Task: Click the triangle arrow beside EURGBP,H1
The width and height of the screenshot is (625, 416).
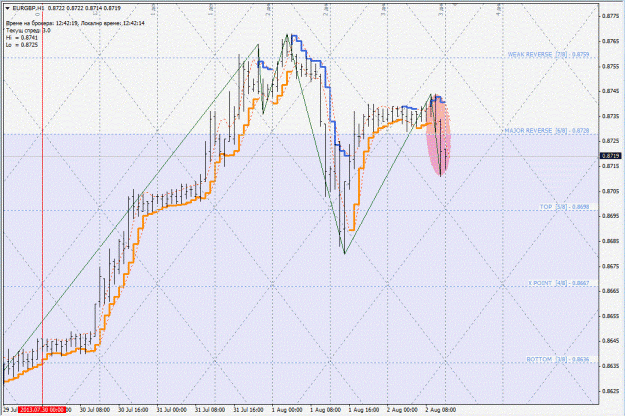Action: [8, 8]
